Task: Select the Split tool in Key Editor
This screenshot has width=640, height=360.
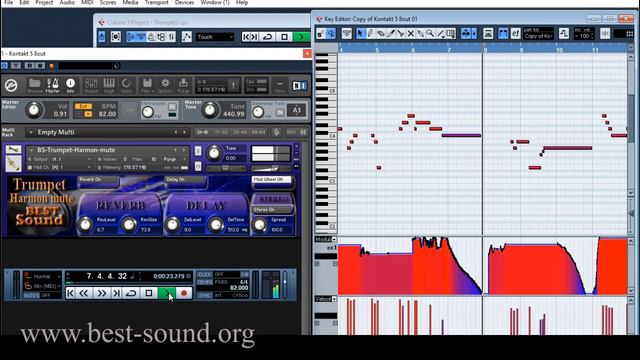Action: [400, 33]
